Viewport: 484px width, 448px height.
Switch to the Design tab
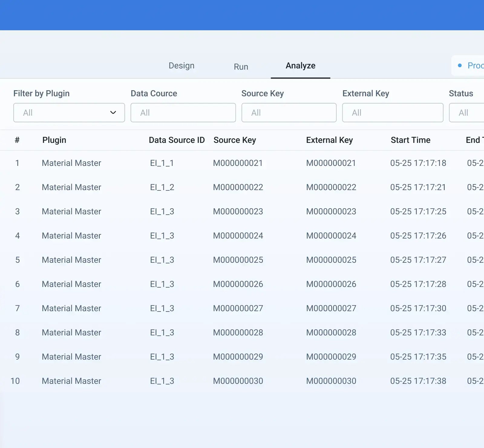[181, 65]
